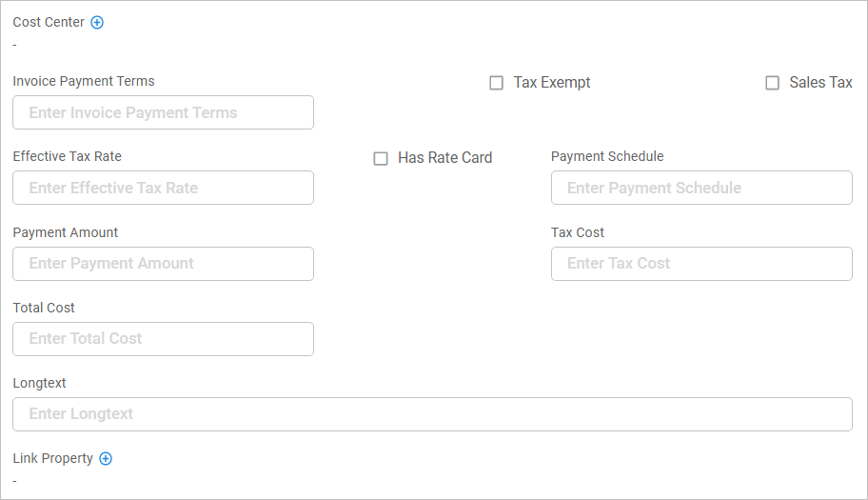
Task: Focus the Invoice Payment Terms input field
Action: pos(163,112)
